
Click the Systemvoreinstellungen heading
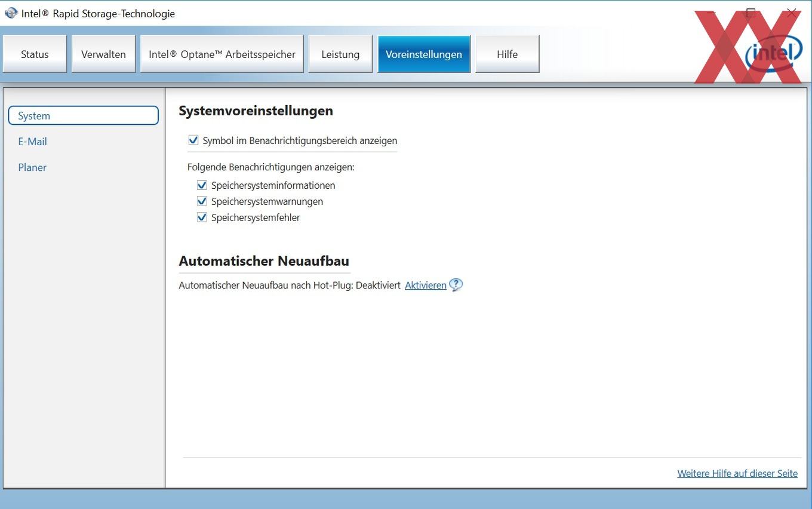pyautogui.click(x=256, y=111)
